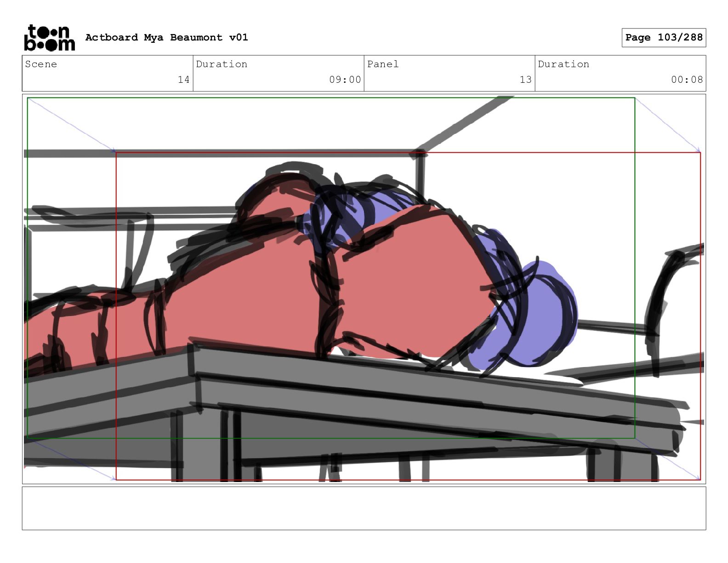Click the 'Page 103/288' indicator
The height and width of the screenshot is (563, 728).
[x=664, y=38]
